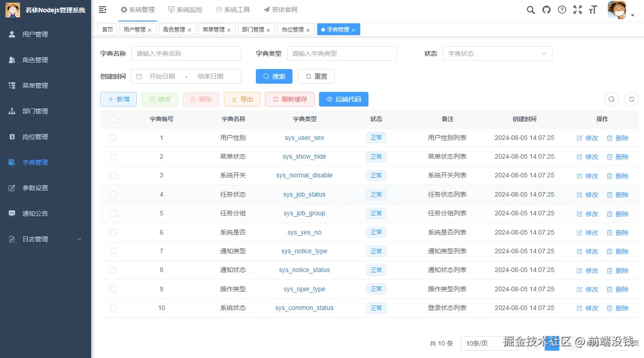Close the 角色管理 tab
644x358 pixels.
point(189,30)
